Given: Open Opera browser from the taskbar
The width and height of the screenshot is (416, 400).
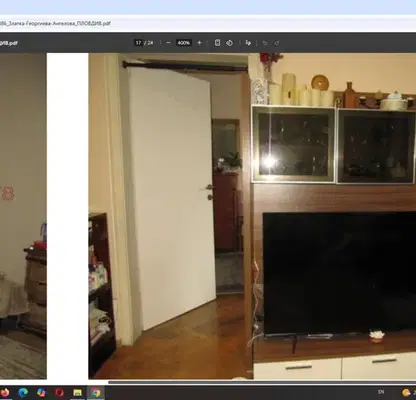Looking at the screenshot, I should coord(59,392).
